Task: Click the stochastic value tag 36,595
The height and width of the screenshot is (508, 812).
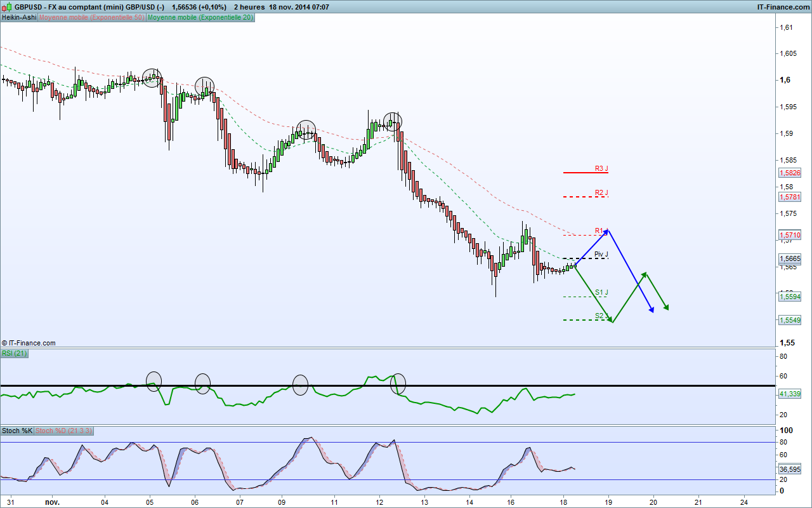Action: pos(790,469)
